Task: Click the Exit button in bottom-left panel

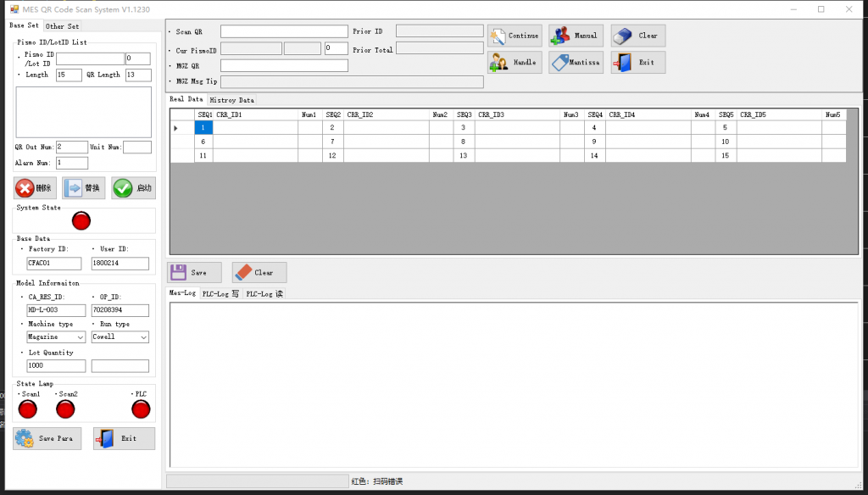Action: [124, 438]
